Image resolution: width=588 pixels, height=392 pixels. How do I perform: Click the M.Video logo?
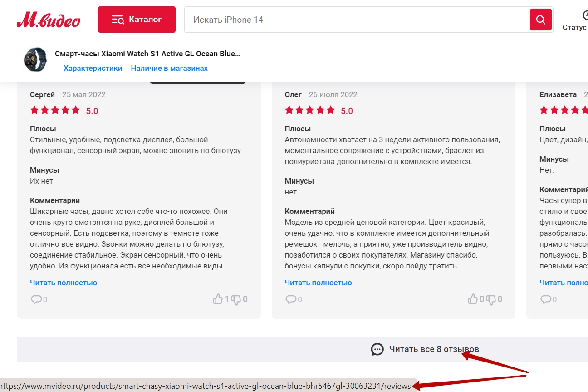tap(49, 20)
